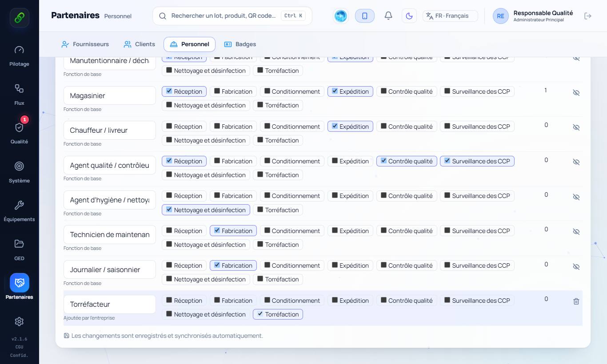Hide the Magasinier function via eye icon
The height and width of the screenshot is (364, 607).
(576, 93)
